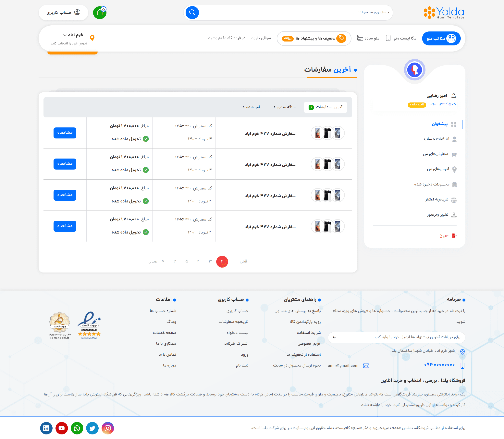Open the green shopping cart icon

point(100,13)
